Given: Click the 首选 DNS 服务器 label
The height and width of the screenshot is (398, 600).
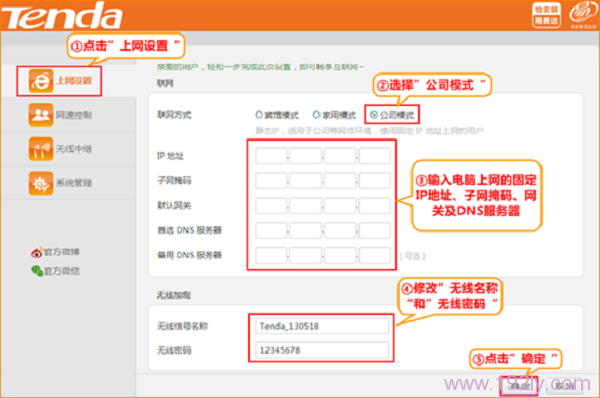Looking at the screenshot, I should coord(189,230).
